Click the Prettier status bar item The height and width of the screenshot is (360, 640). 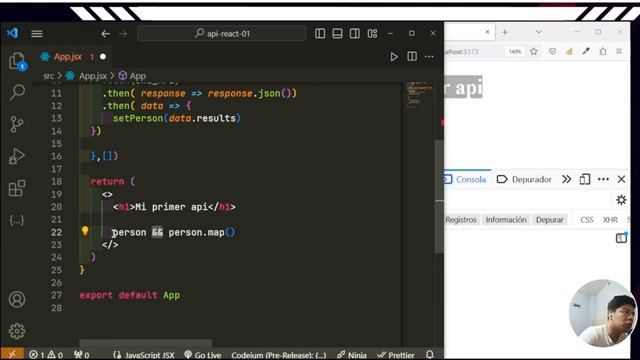coord(396,355)
